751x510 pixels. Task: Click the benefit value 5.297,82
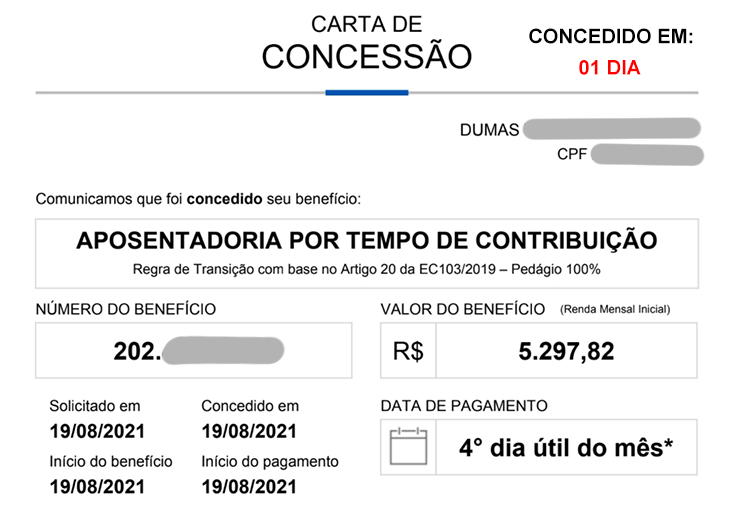click(x=566, y=351)
